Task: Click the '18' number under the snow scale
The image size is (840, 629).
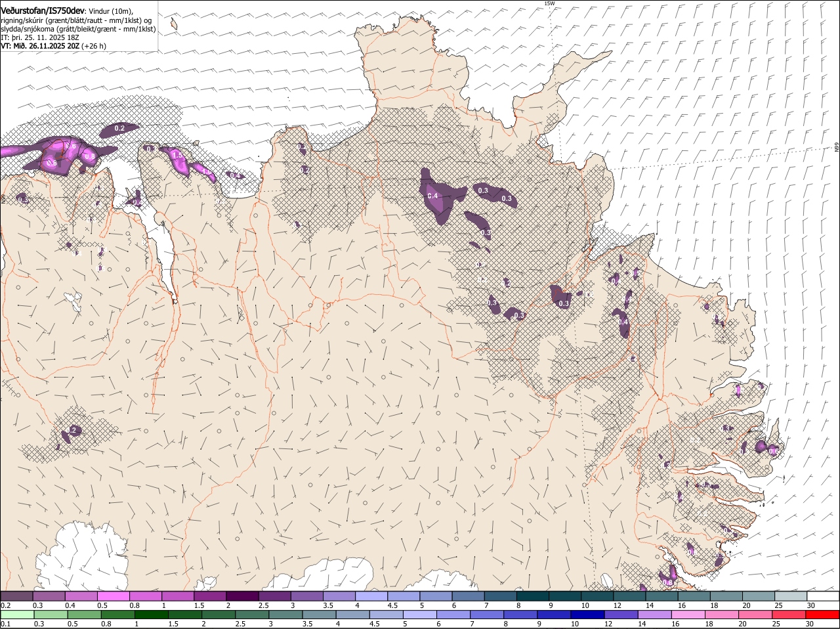Action: point(713,605)
